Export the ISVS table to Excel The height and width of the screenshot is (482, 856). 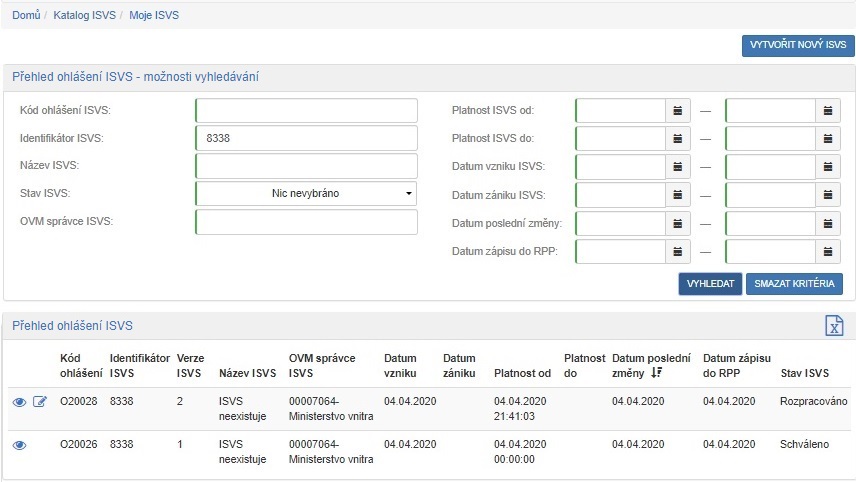coord(834,326)
